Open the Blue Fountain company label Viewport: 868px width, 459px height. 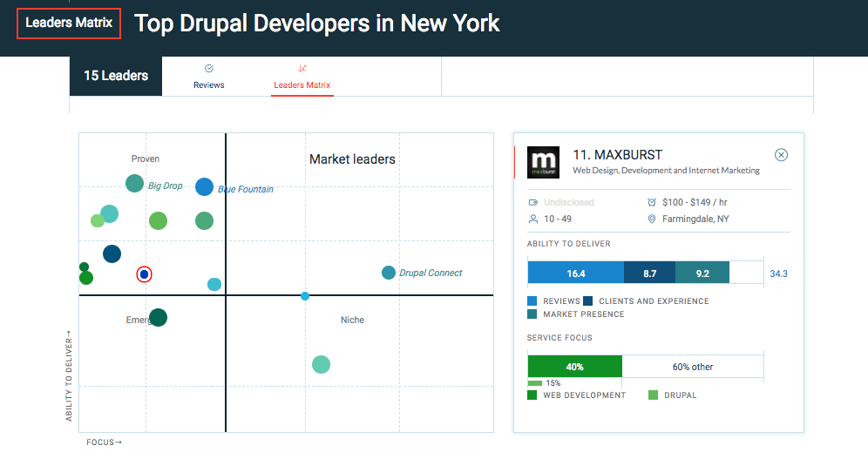tap(245, 189)
